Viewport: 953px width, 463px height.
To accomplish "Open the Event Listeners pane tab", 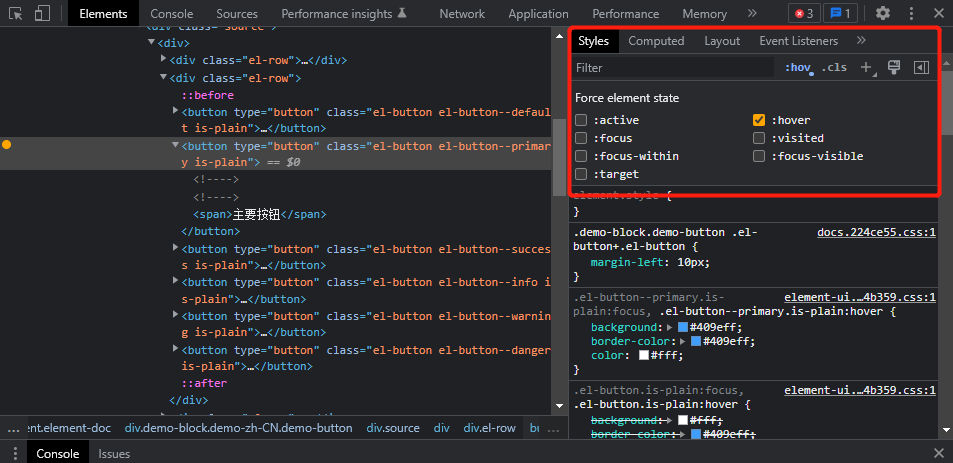I will pos(799,41).
